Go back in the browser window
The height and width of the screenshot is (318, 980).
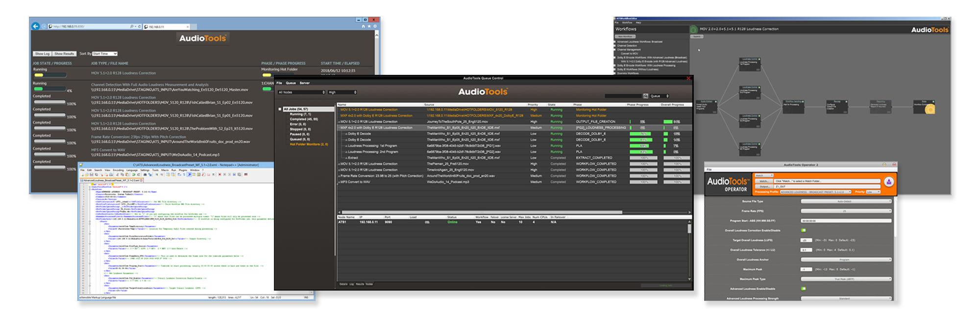coord(35,26)
